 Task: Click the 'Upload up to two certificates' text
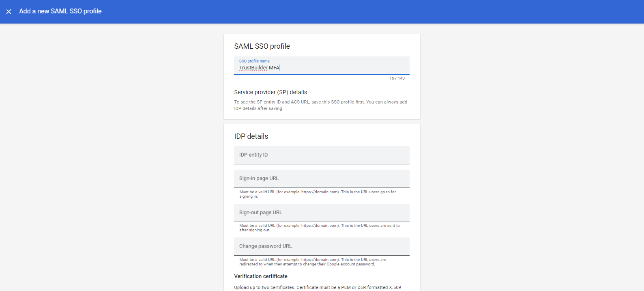click(317, 287)
